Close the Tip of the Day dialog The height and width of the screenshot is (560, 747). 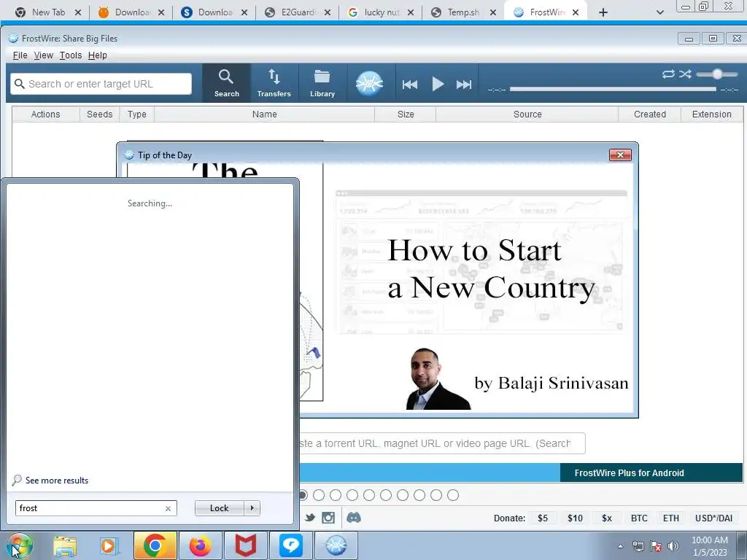pos(620,155)
